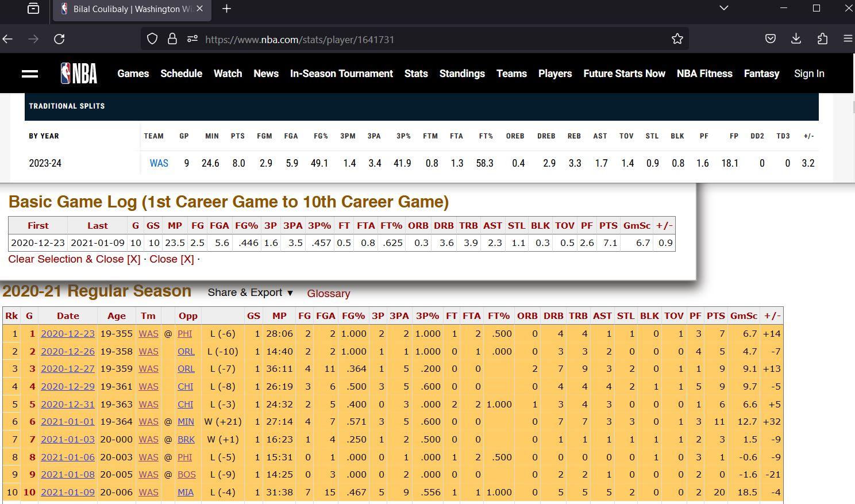Open a new browser tab
The image size is (855, 504).
226,9
